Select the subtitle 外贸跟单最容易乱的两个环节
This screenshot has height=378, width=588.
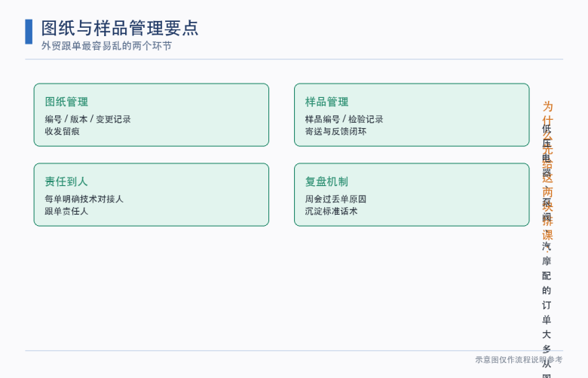click(106, 46)
